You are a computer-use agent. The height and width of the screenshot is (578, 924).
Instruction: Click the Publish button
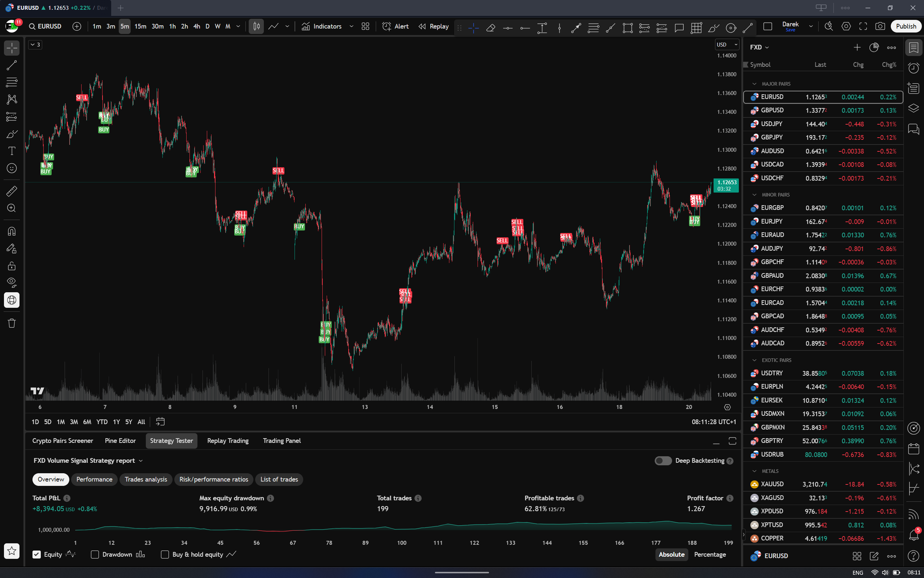click(x=906, y=26)
